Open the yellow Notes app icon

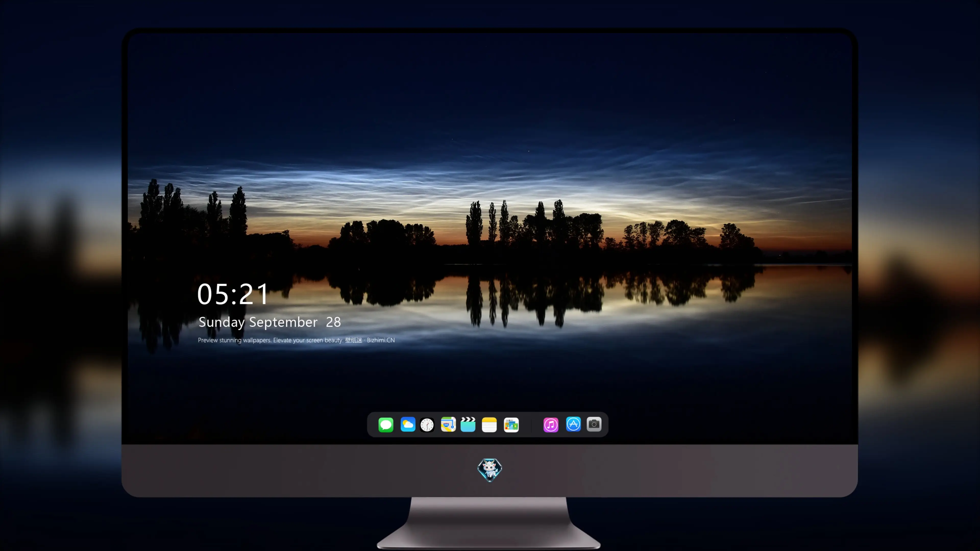coord(489,425)
